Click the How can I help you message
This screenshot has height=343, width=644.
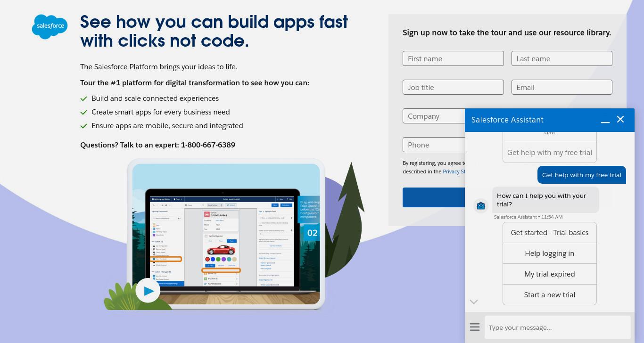(x=545, y=200)
